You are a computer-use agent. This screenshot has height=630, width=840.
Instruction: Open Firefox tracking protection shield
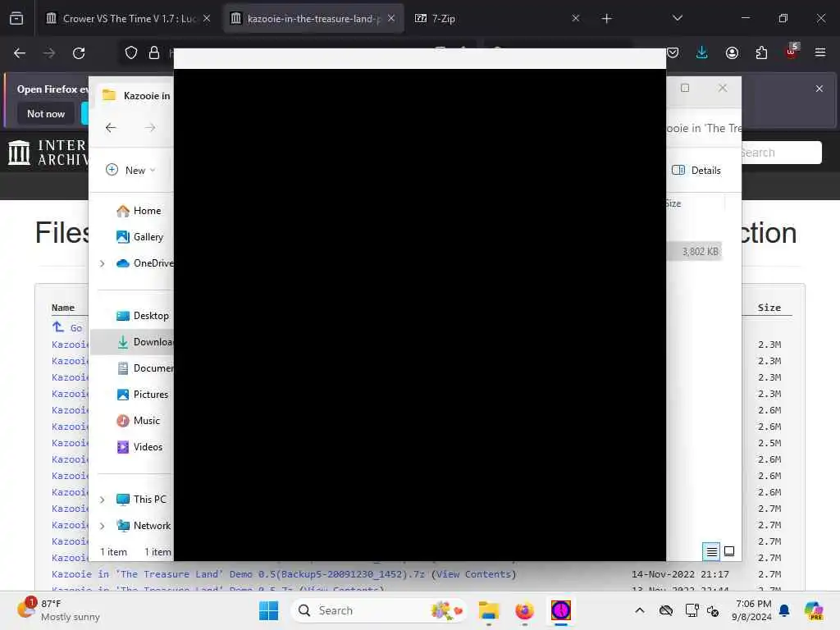coord(131,53)
